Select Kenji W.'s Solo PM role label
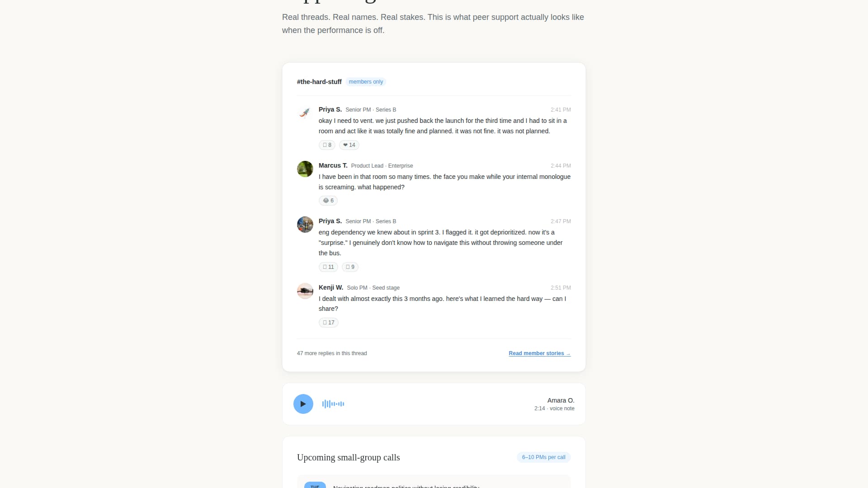868x488 pixels. tap(357, 288)
